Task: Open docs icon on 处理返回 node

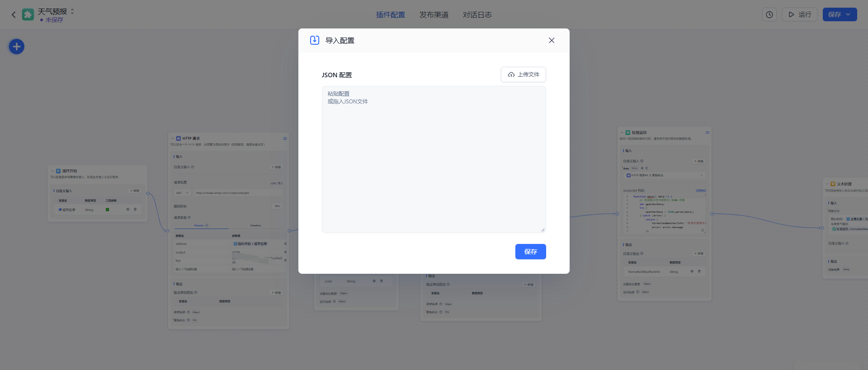Action: pos(707,133)
